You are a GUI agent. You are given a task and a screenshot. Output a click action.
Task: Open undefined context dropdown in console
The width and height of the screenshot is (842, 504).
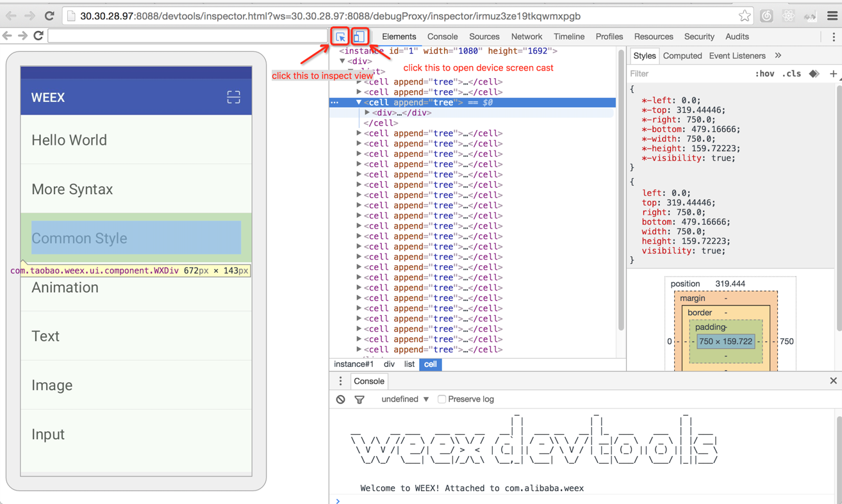pyautogui.click(x=405, y=399)
